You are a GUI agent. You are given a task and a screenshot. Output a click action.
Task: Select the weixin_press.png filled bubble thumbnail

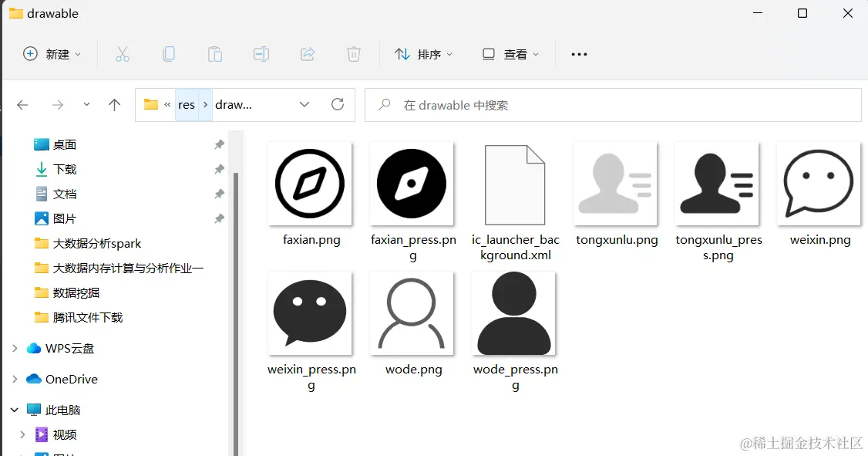pos(310,313)
